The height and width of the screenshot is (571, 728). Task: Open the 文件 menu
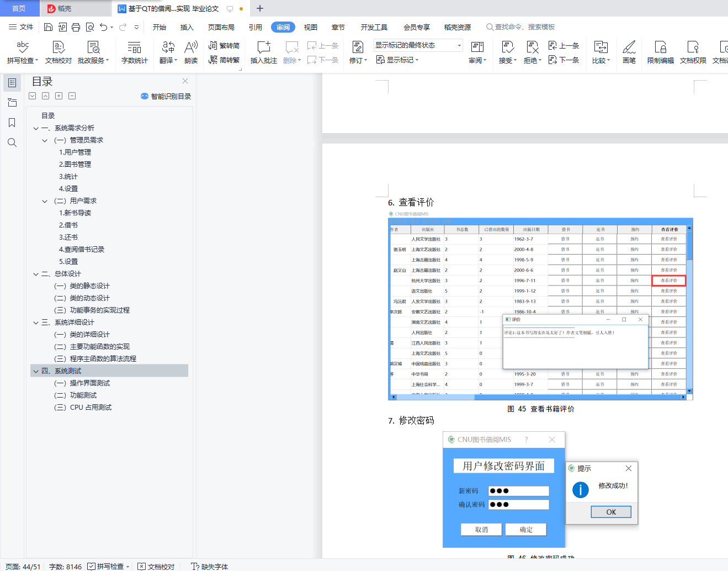[x=21, y=27]
